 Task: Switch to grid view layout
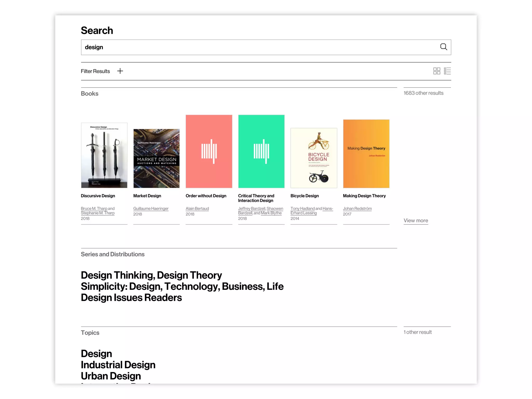[436, 71]
